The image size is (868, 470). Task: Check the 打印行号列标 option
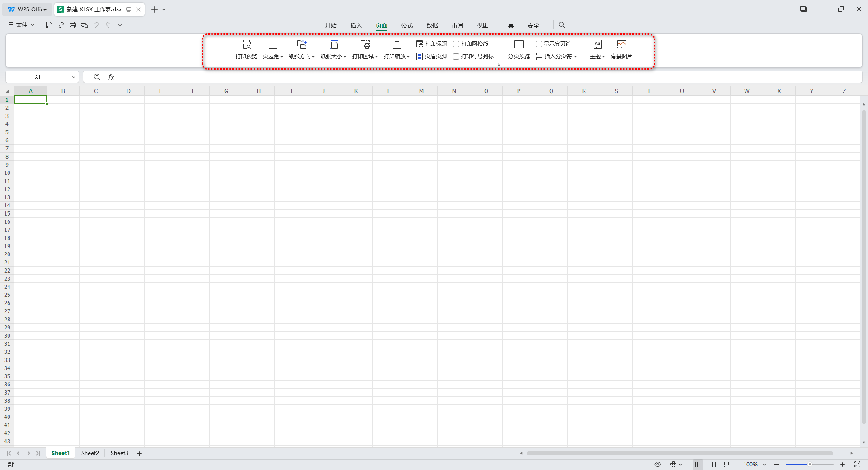(x=456, y=56)
